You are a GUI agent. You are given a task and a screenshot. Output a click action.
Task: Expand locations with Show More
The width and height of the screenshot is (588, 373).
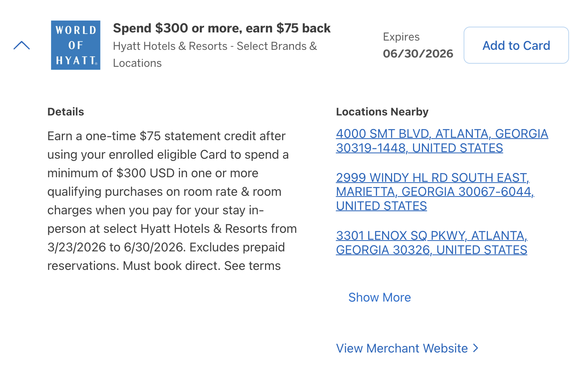pos(379,297)
